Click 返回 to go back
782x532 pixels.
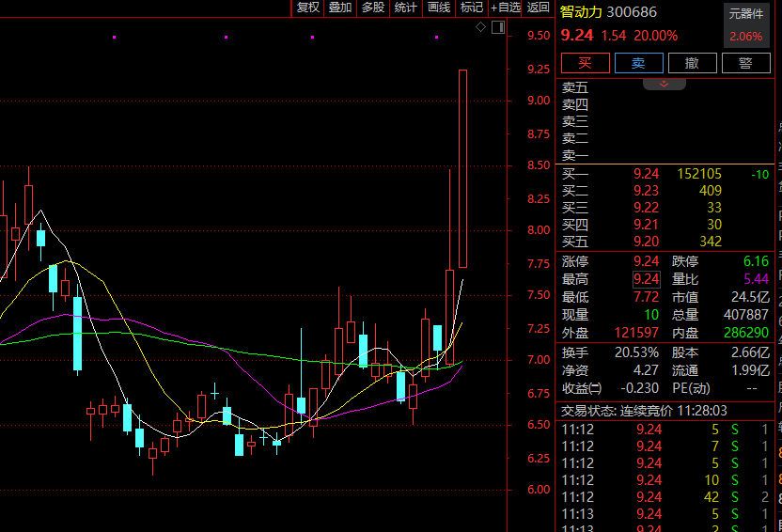[x=539, y=8]
